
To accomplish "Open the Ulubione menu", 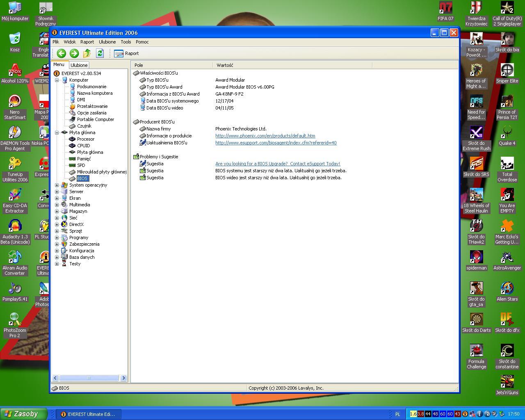I will [x=107, y=42].
